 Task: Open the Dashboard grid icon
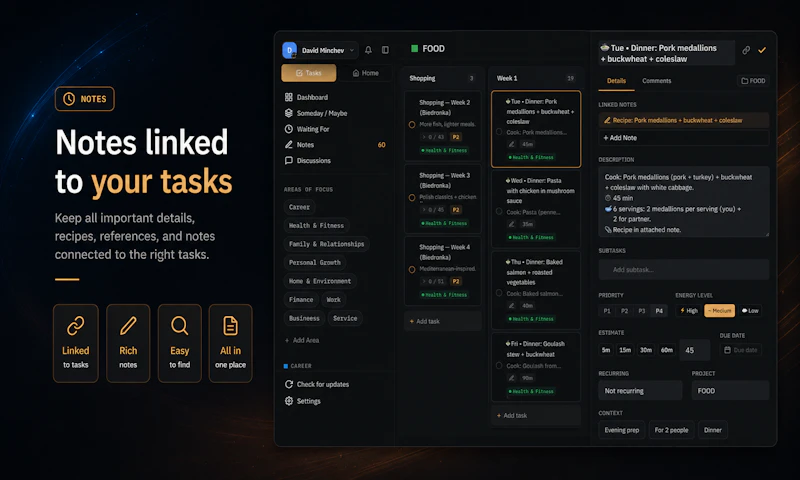tap(289, 97)
